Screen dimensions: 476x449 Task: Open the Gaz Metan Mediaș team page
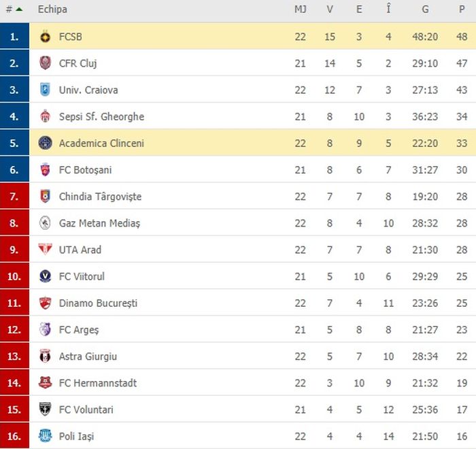[99, 223]
